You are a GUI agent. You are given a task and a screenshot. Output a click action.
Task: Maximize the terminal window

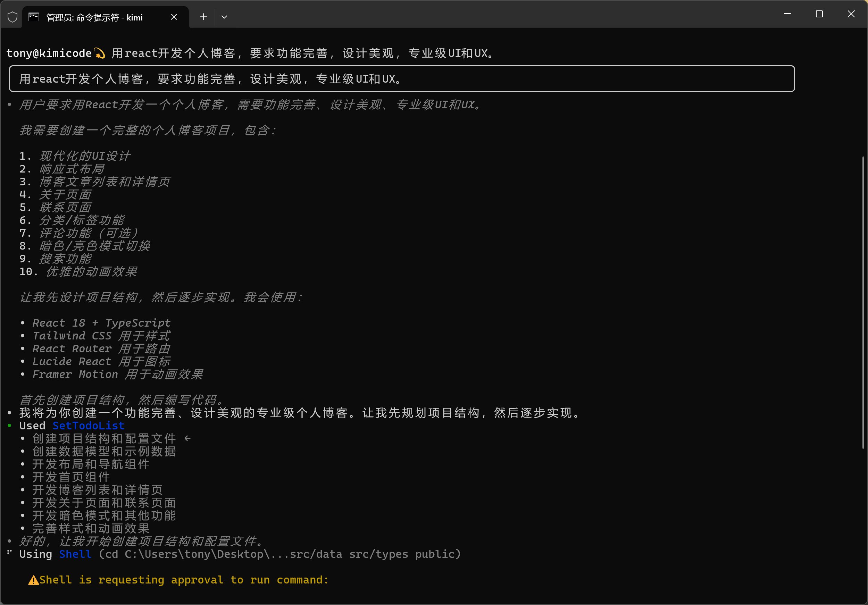tap(819, 14)
